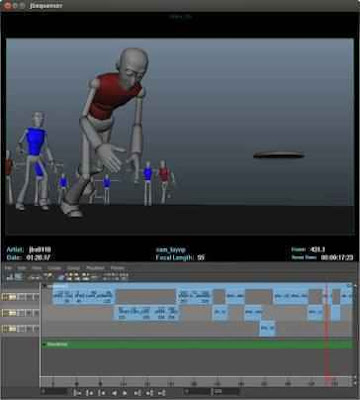Toggle mute on the second track
360x400 pixels.
[x=36, y=313]
